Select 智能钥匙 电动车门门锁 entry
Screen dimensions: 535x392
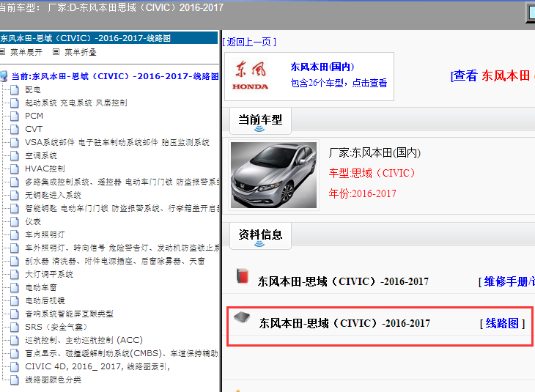pos(122,208)
